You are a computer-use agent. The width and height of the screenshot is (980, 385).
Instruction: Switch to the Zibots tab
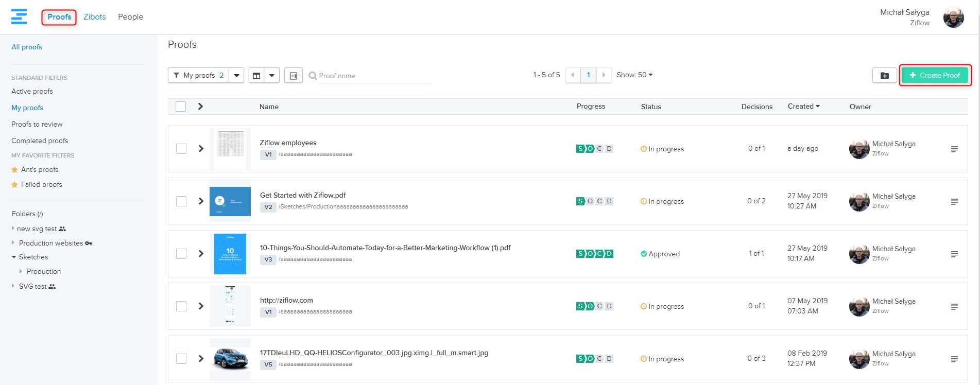(95, 17)
